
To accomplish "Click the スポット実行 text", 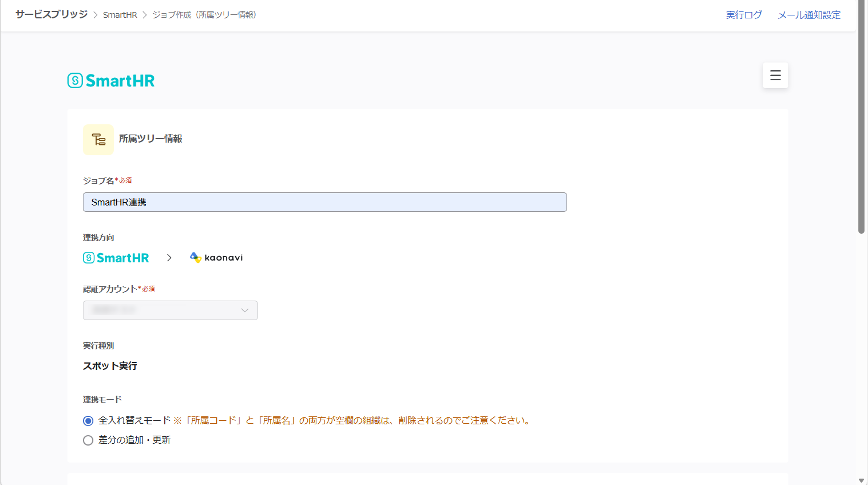I will click(110, 366).
